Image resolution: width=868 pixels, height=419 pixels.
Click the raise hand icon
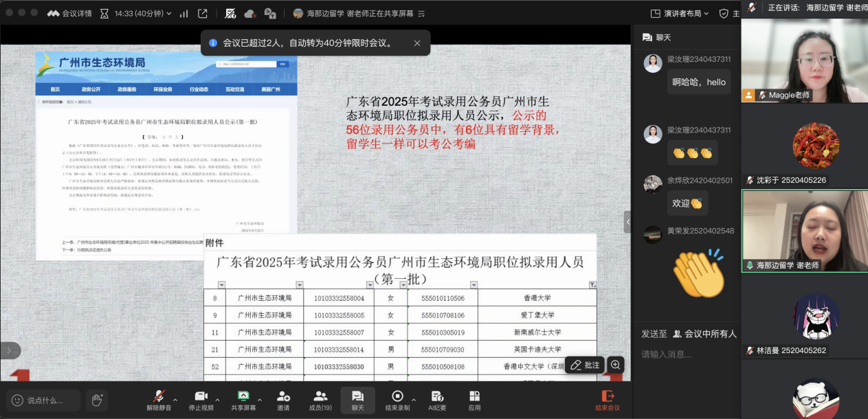97,400
